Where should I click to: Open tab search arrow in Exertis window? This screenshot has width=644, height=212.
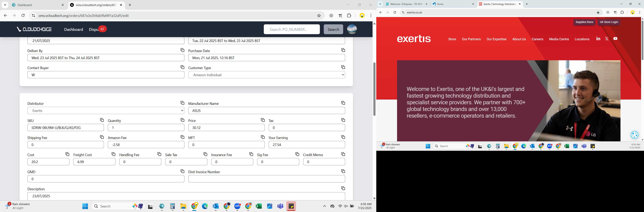pos(380,4)
